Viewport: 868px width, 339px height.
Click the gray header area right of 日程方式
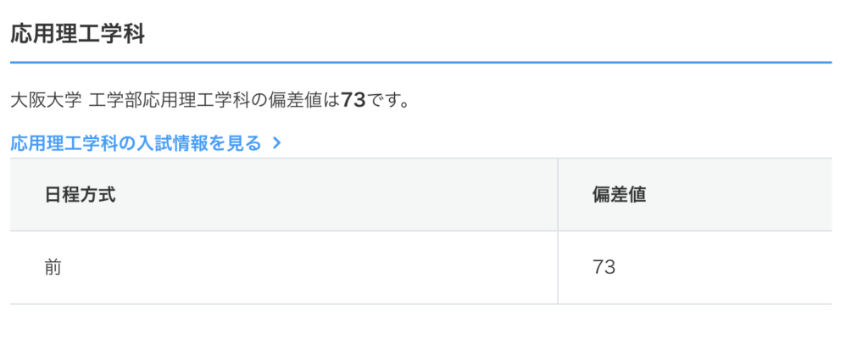click(x=339, y=194)
